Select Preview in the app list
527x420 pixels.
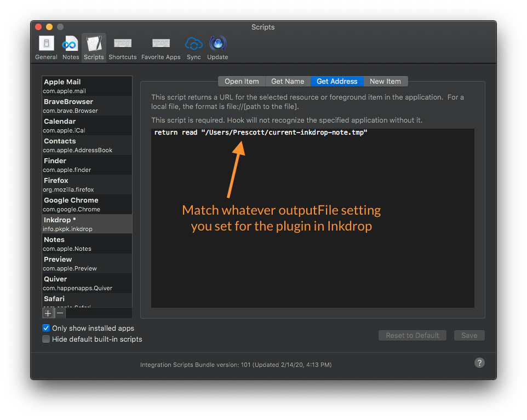tap(87, 263)
